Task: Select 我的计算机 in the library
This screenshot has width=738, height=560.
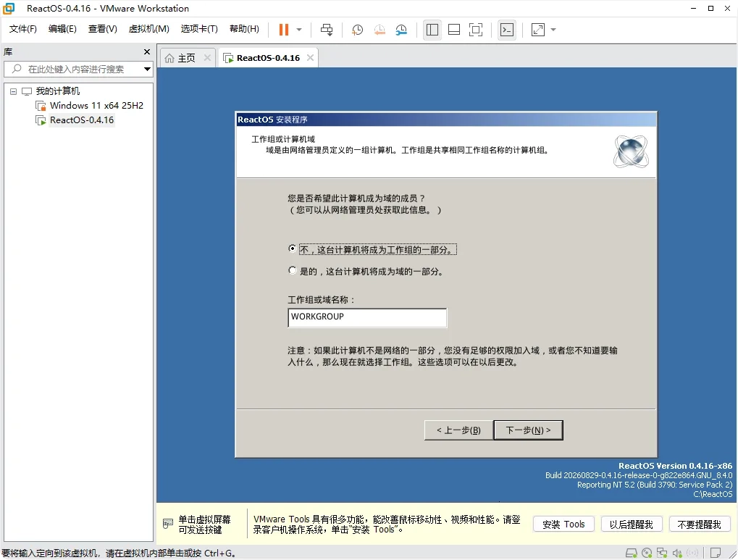Action: click(58, 91)
